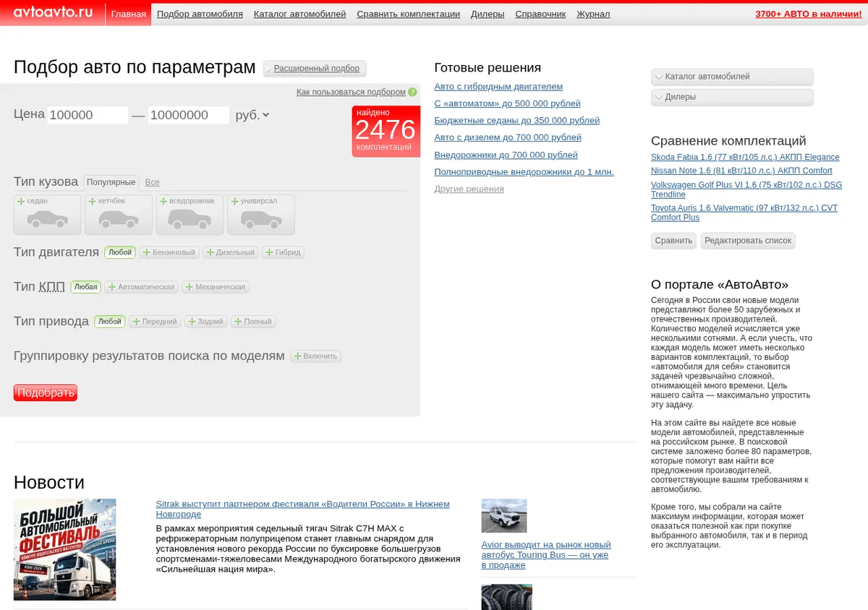
Task: Pick the универсал wagon body icon
Action: pos(261,215)
